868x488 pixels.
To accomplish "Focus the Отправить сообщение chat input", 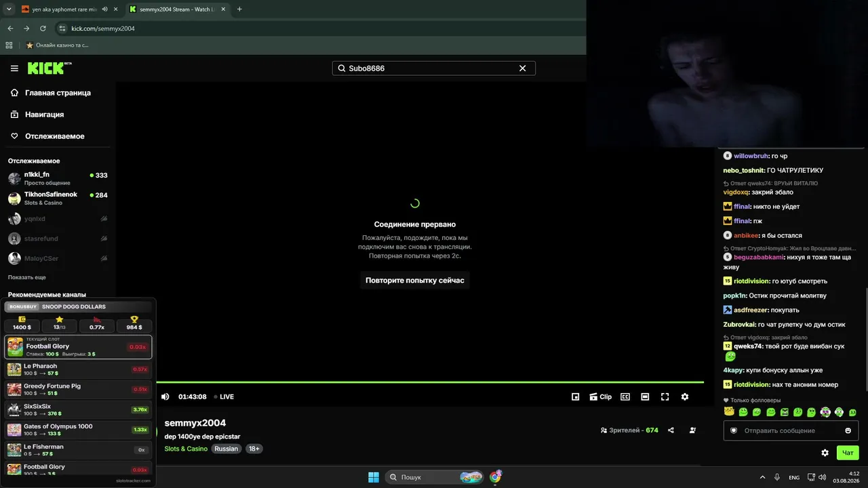I will coord(790,430).
